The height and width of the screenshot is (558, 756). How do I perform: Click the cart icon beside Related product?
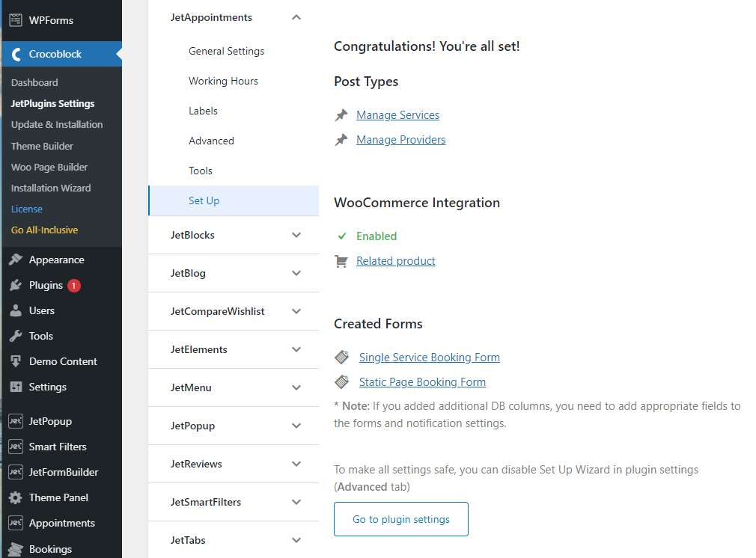pyautogui.click(x=341, y=261)
